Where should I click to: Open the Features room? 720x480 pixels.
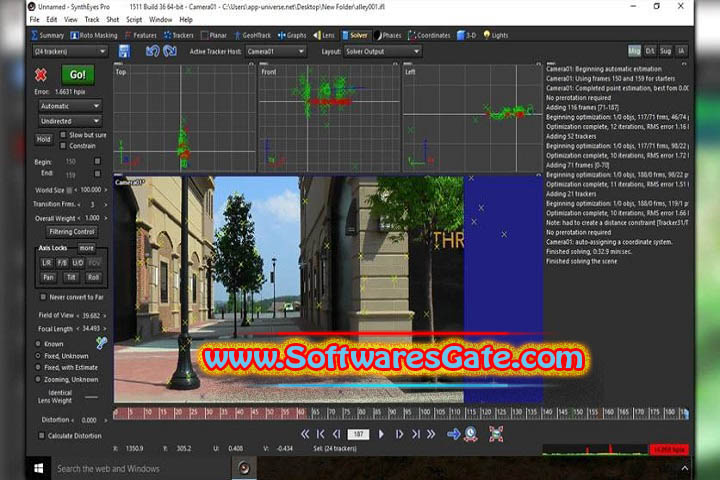(x=141, y=35)
